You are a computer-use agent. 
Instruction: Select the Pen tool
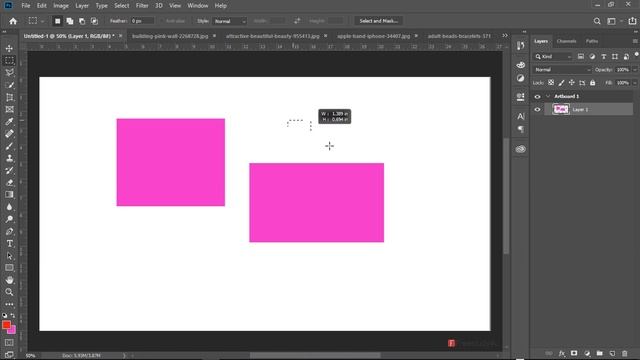coord(9,231)
